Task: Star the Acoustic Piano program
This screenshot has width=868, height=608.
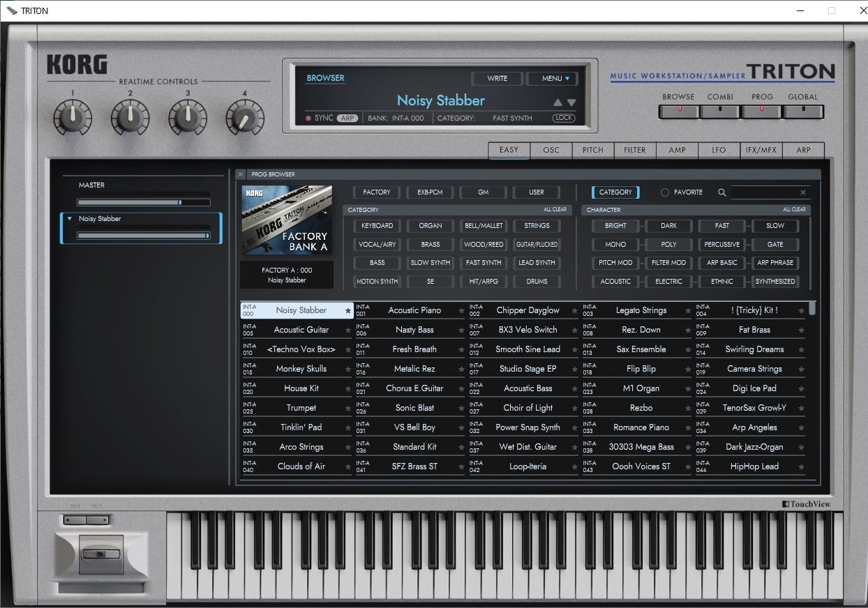Action: [461, 311]
